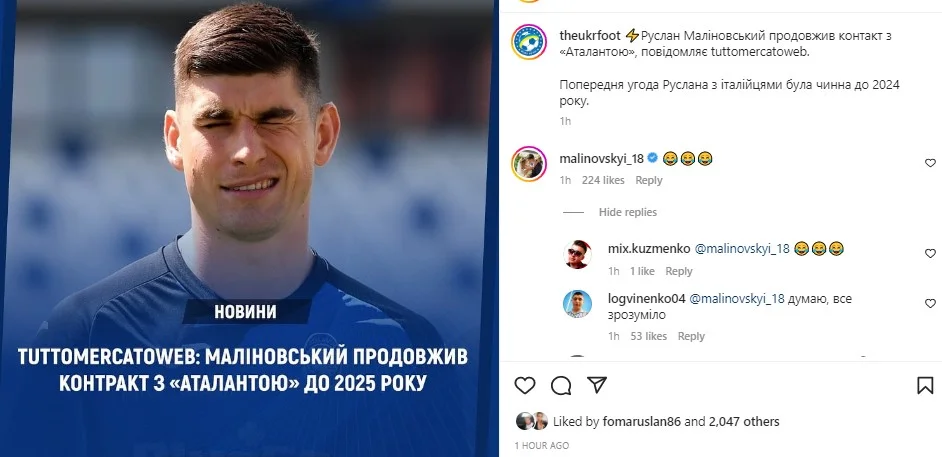Screen dimensions: 942x457
Task: Like the post with heart icon
Action: tap(524, 386)
